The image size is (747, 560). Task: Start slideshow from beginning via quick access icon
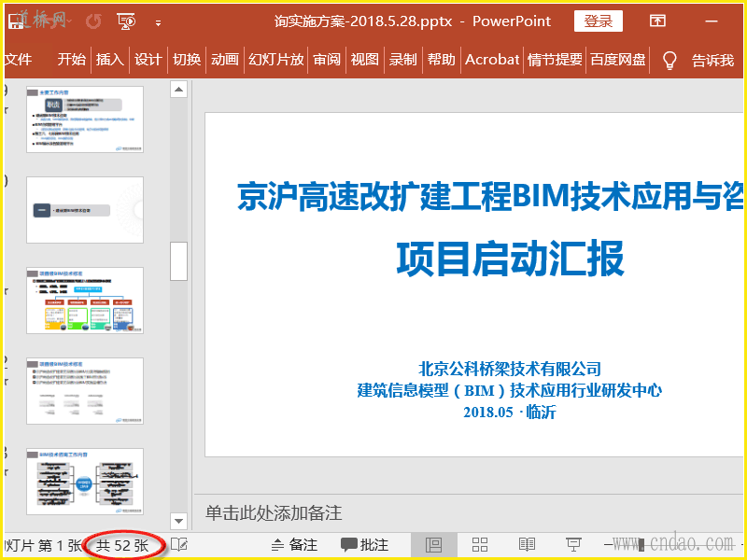click(126, 21)
